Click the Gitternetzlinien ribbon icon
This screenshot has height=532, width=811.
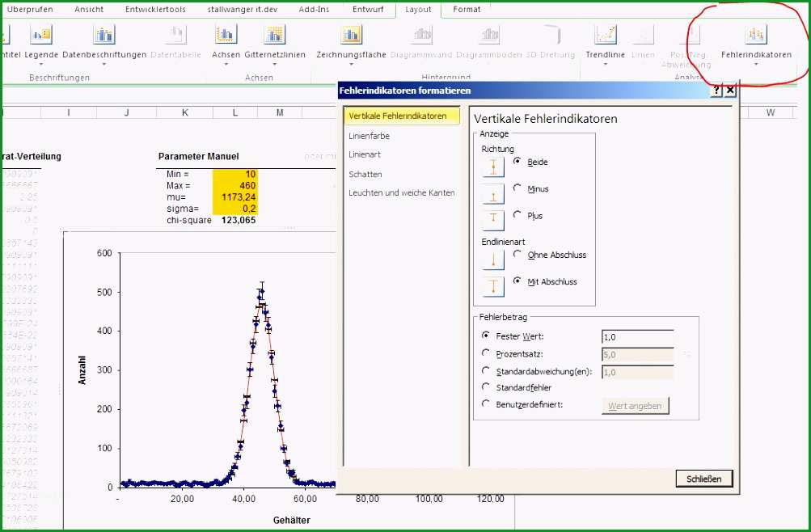(x=275, y=35)
